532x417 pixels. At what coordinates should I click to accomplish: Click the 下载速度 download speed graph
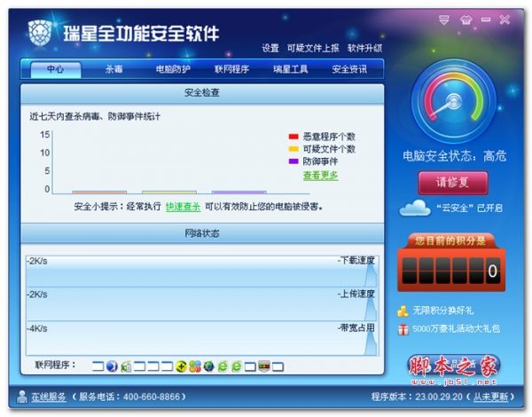click(x=202, y=271)
